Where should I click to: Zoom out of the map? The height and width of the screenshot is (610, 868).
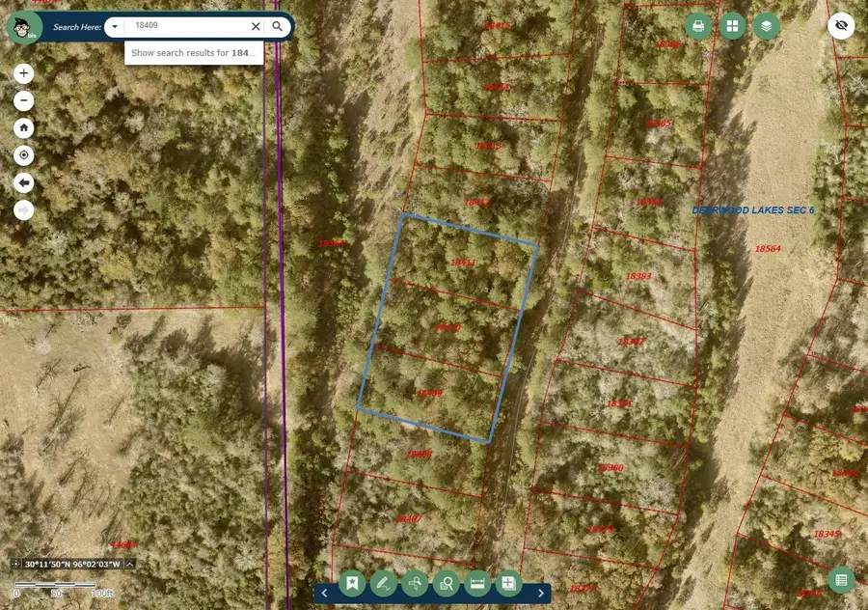point(24,100)
